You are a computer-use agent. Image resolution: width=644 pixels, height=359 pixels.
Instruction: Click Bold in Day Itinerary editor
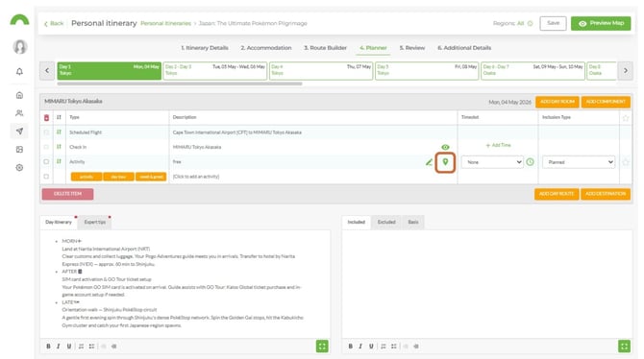pyautogui.click(x=48, y=347)
